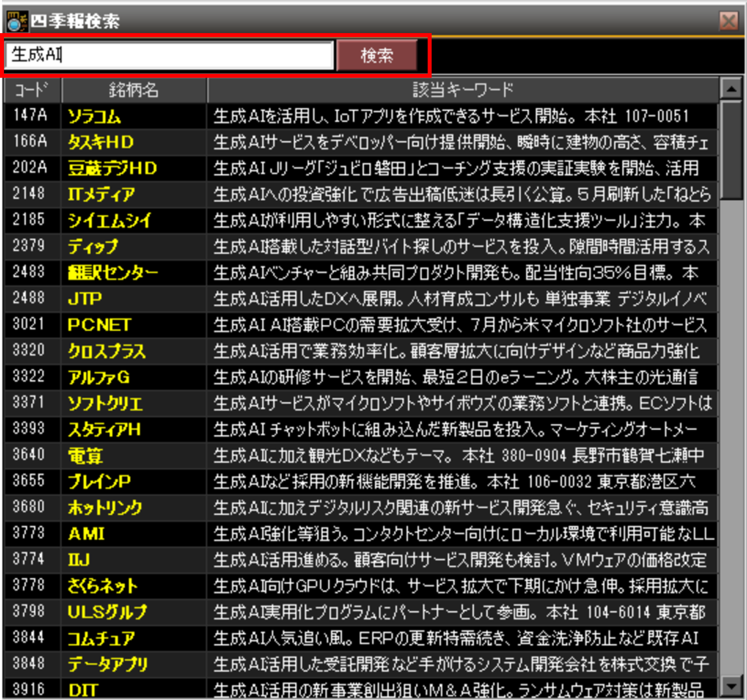Select stock name クロスプラス

click(x=107, y=351)
